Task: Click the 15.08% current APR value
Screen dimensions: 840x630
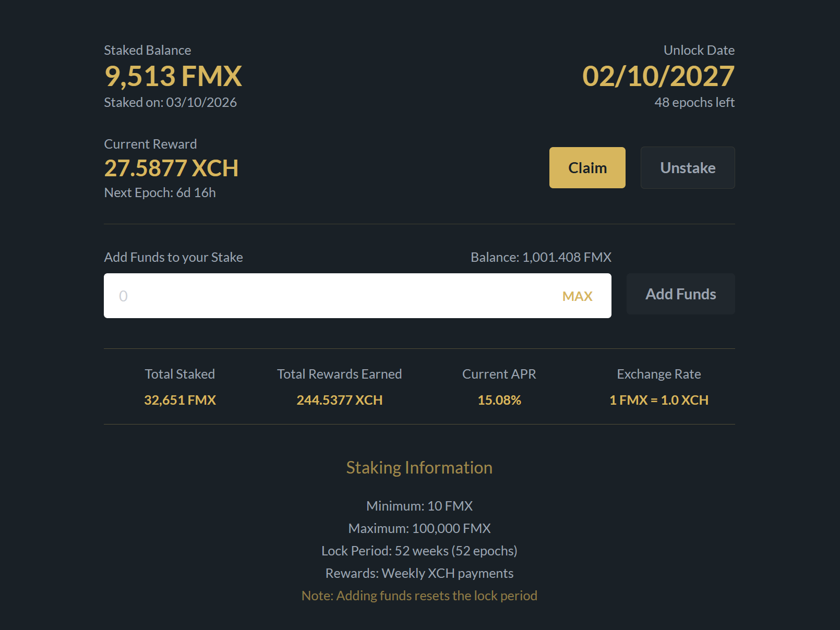Action: point(499,400)
